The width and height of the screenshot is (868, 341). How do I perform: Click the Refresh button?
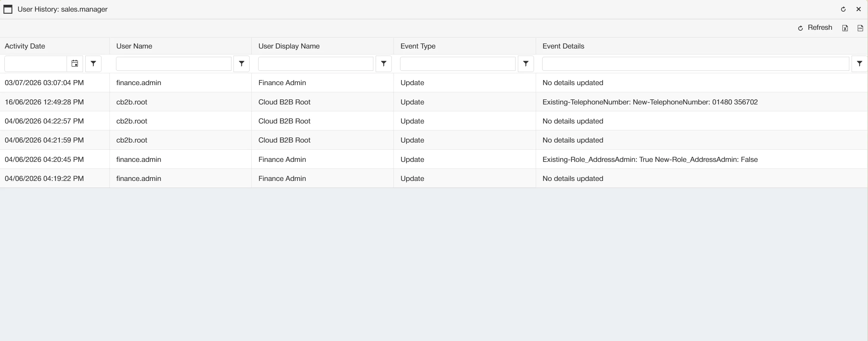[x=815, y=28]
